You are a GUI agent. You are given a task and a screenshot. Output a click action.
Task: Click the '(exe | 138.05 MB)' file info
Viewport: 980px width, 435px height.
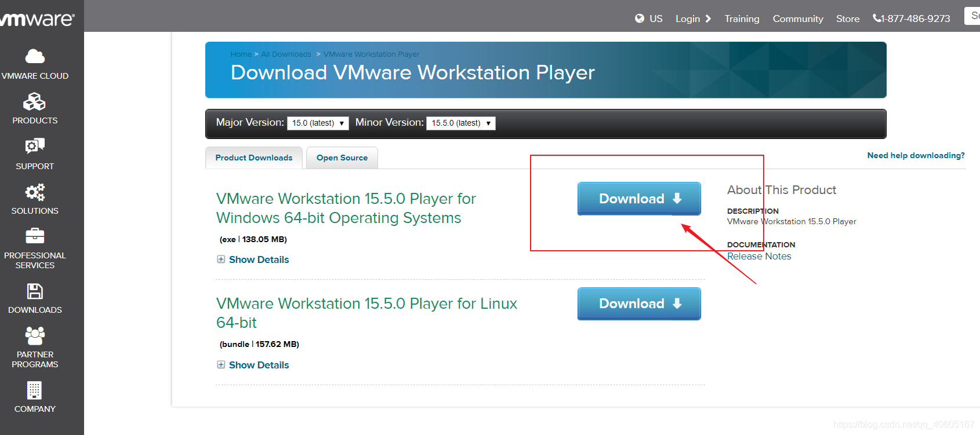point(253,239)
